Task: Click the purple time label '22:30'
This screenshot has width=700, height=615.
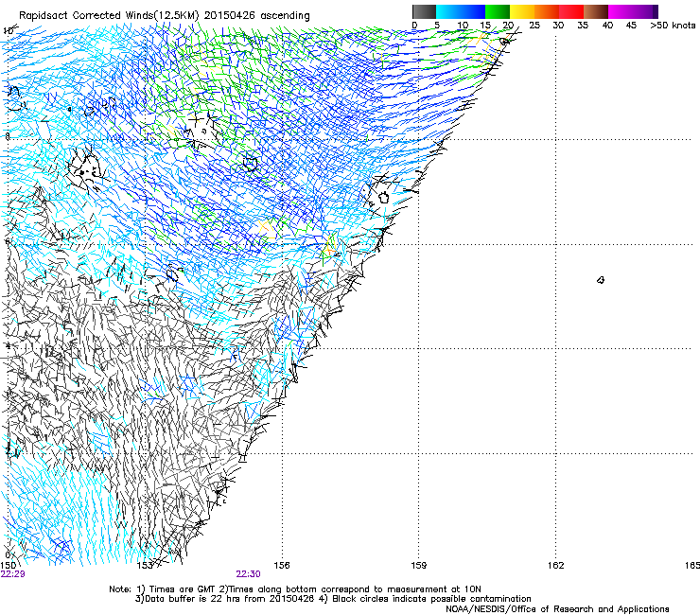Action: (x=248, y=574)
